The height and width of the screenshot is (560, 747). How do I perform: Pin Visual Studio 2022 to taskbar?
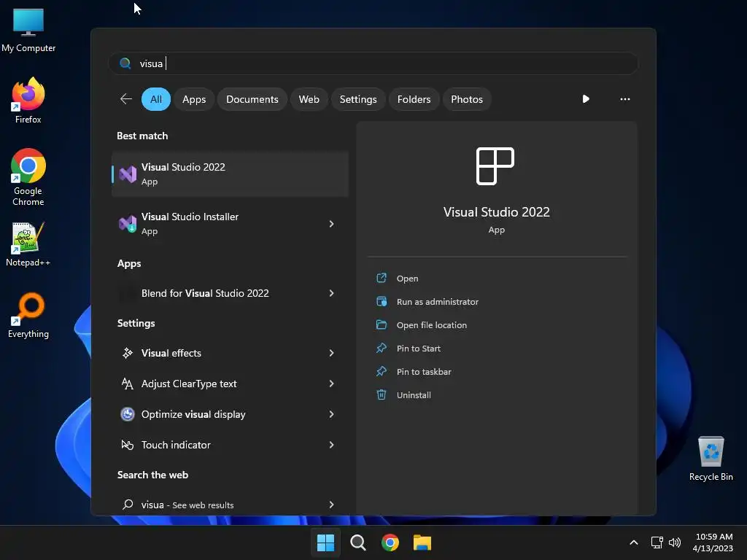[x=424, y=371]
